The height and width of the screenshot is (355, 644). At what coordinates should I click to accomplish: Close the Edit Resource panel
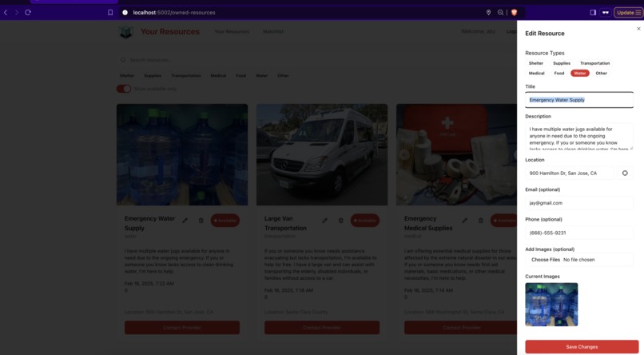638,29
